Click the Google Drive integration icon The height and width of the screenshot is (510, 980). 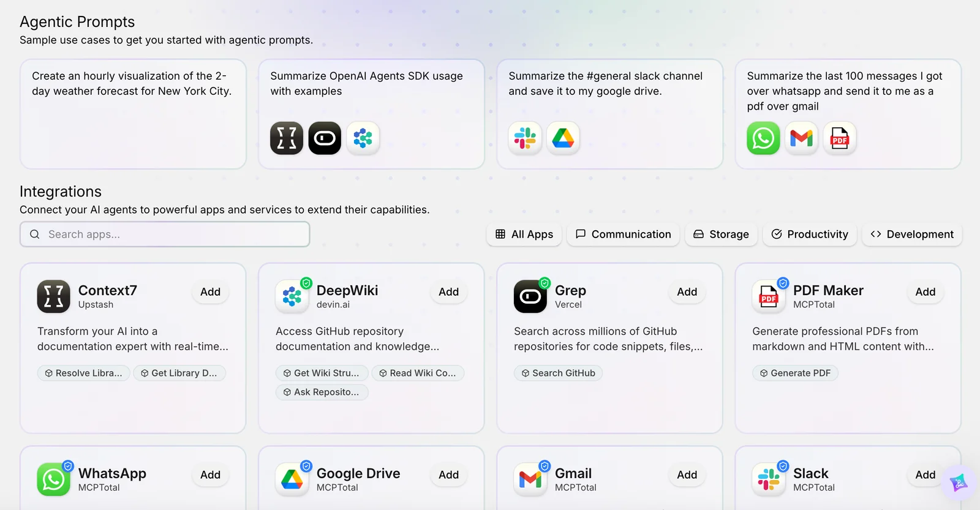click(292, 479)
